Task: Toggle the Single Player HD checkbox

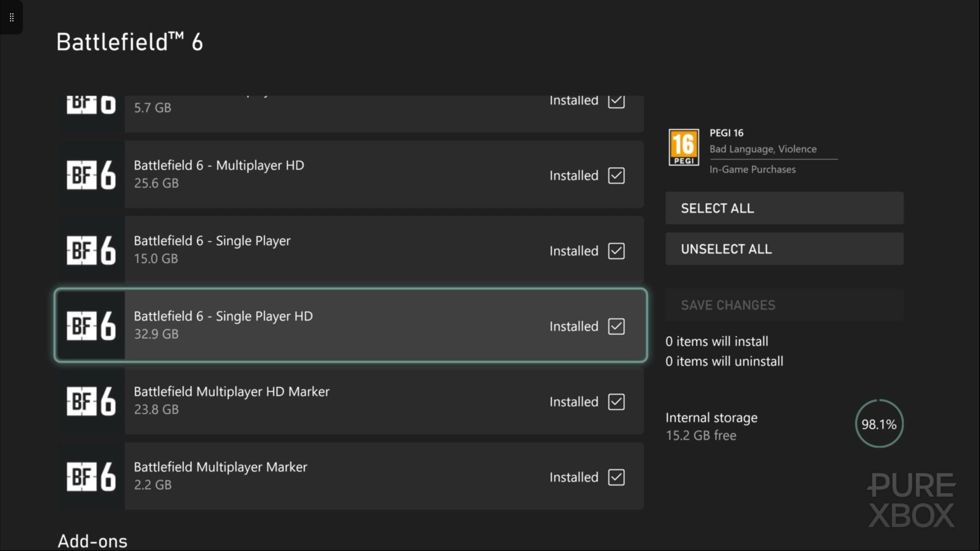Action: 616,327
